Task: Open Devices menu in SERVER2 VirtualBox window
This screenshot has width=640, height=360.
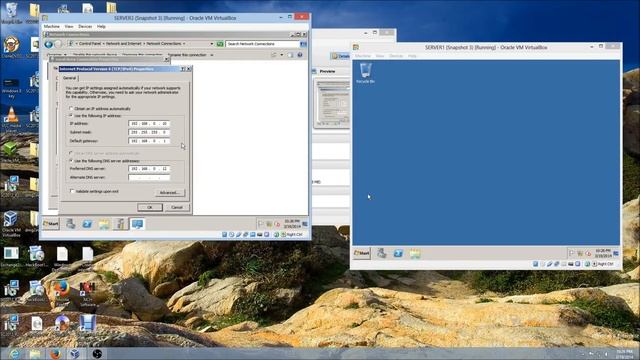Action: (85, 26)
